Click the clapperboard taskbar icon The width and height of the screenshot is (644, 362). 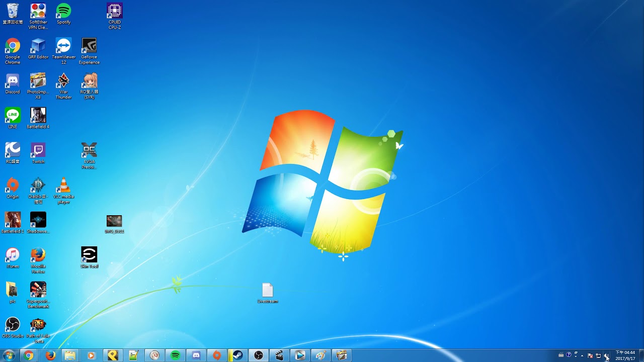coord(279,355)
